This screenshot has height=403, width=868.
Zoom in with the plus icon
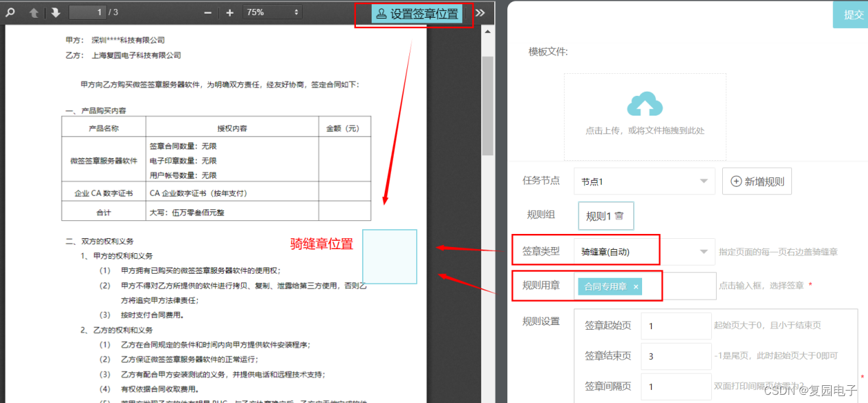(230, 12)
